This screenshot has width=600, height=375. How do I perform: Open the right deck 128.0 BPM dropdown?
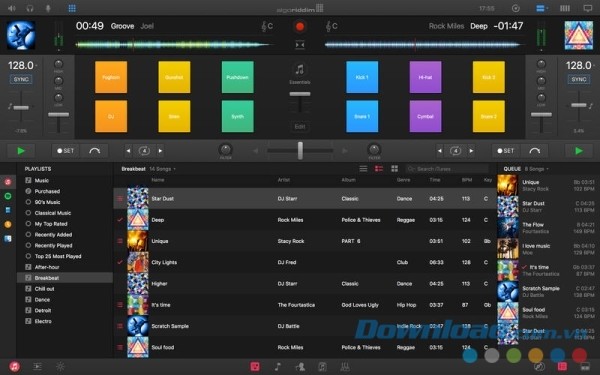click(x=580, y=66)
